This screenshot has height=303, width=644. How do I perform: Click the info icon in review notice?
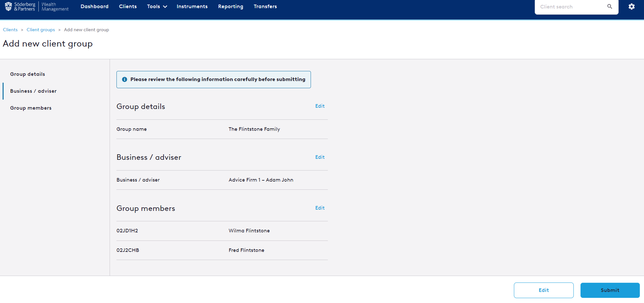[x=124, y=79]
